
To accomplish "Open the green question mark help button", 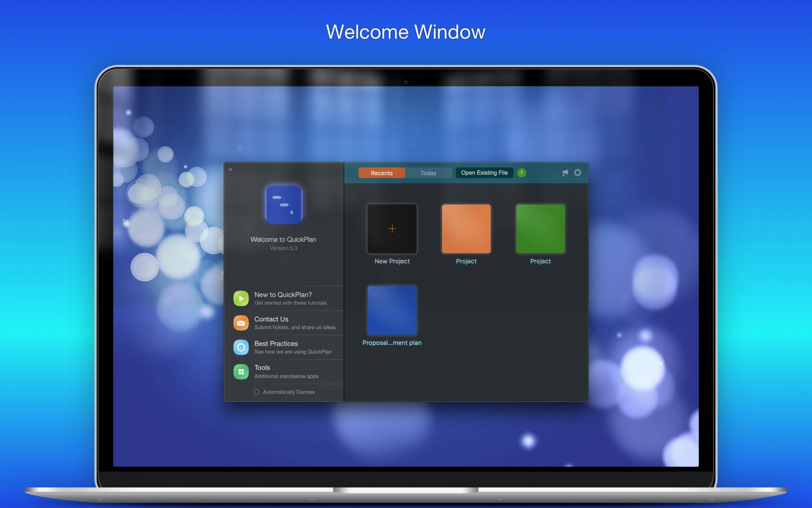I will coord(522,173).
